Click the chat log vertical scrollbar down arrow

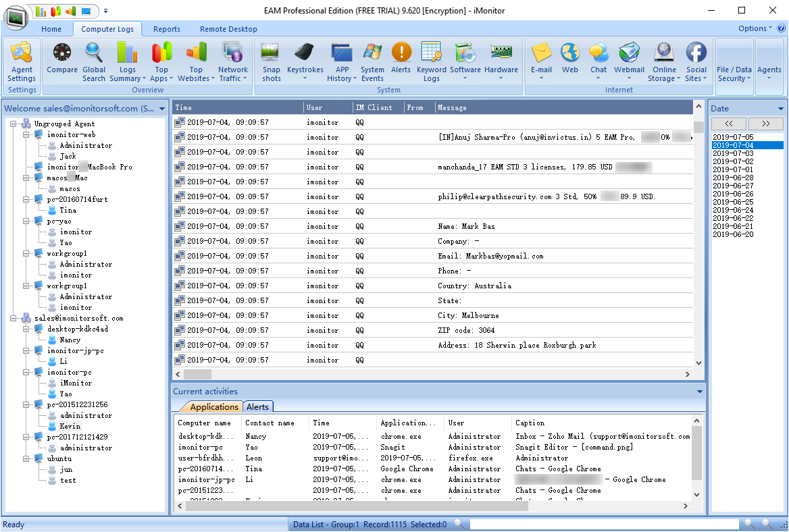(698, 363)
